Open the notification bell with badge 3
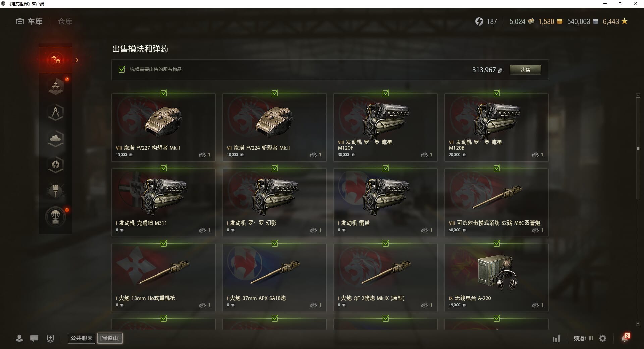This screenshot has height=349, width=644. tap(625, 338)
